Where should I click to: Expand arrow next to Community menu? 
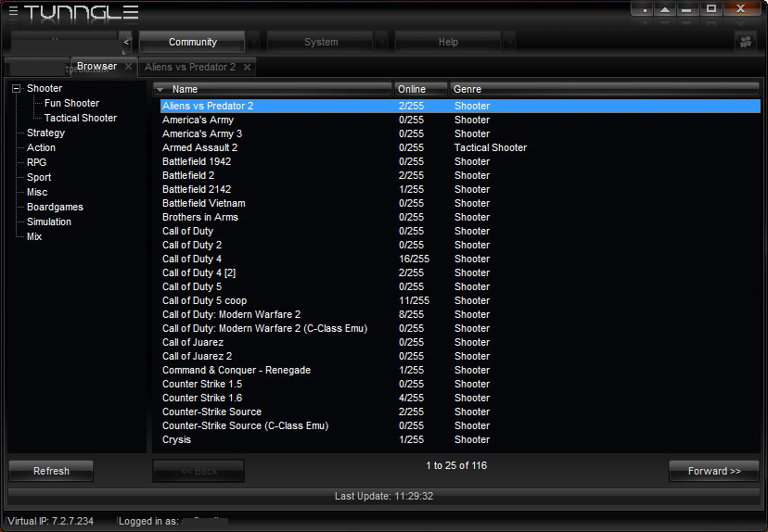coord(254,42)
